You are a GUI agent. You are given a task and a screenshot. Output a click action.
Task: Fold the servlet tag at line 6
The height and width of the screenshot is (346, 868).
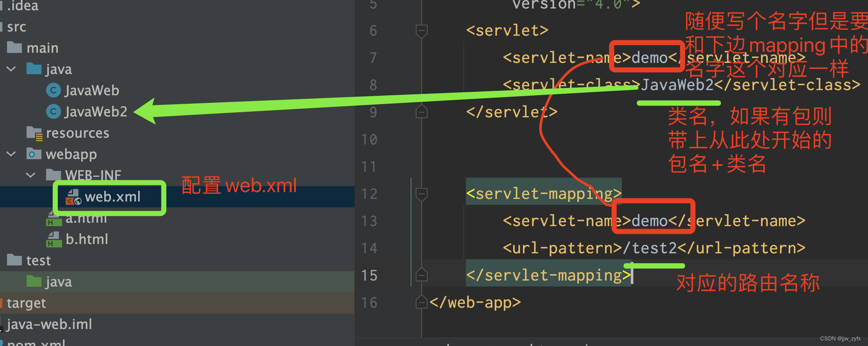(x=421, y=31)
